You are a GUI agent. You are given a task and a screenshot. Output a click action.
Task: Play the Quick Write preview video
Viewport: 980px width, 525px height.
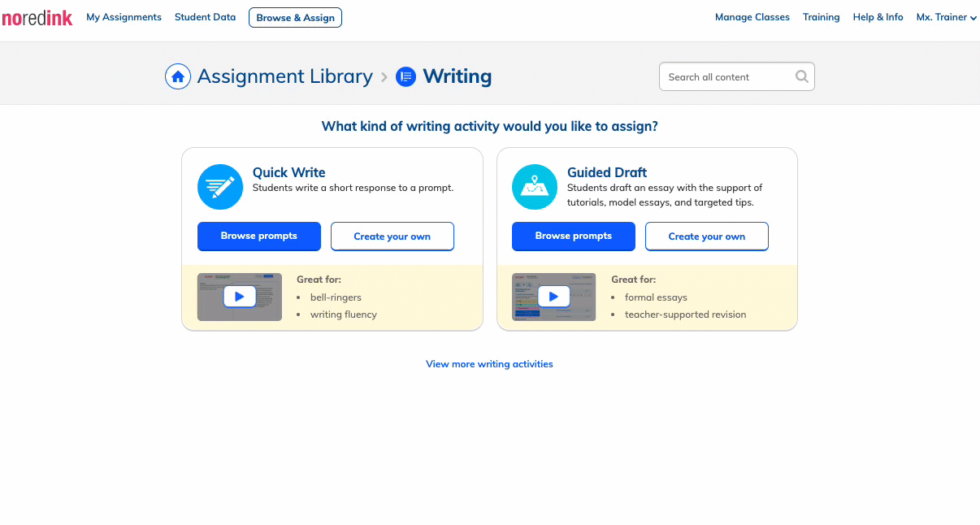click(240, 297)
